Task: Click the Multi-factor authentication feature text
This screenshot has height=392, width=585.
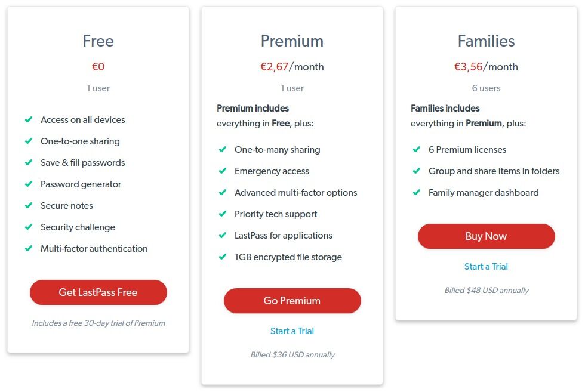Action: coord(94,249)
